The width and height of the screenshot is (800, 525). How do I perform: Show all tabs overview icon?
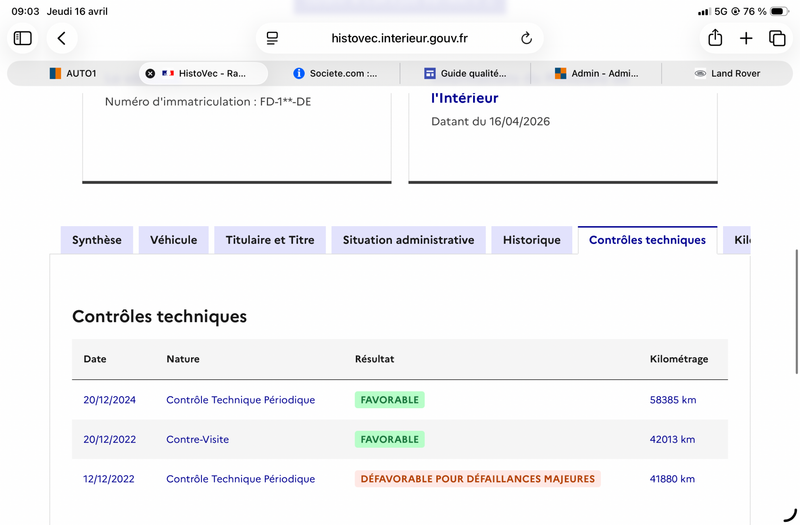[777, 38]
